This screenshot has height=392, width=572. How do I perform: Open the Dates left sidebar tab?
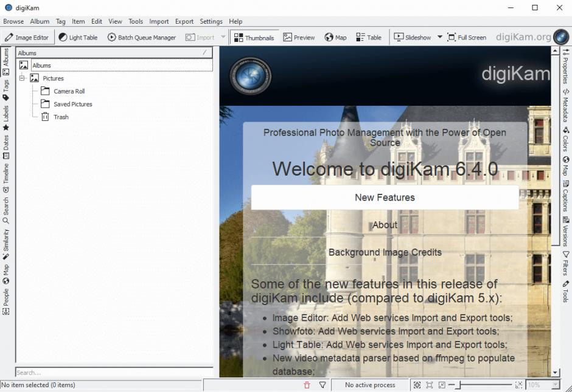tap(6, 147)
